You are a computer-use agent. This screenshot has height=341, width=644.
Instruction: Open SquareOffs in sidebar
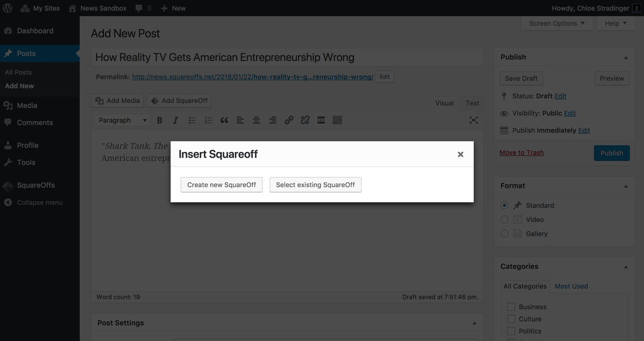pos(40,185)
